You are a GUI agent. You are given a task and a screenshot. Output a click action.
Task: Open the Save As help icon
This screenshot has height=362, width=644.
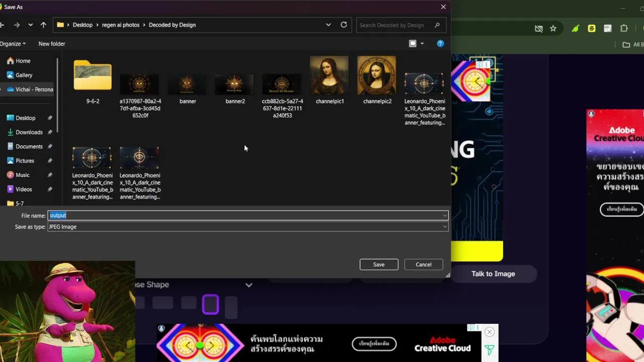(440, 44)
